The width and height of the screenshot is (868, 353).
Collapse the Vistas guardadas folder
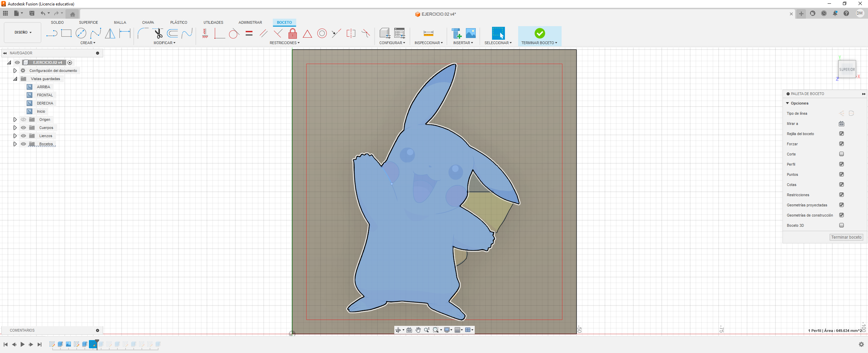[15, 79]
